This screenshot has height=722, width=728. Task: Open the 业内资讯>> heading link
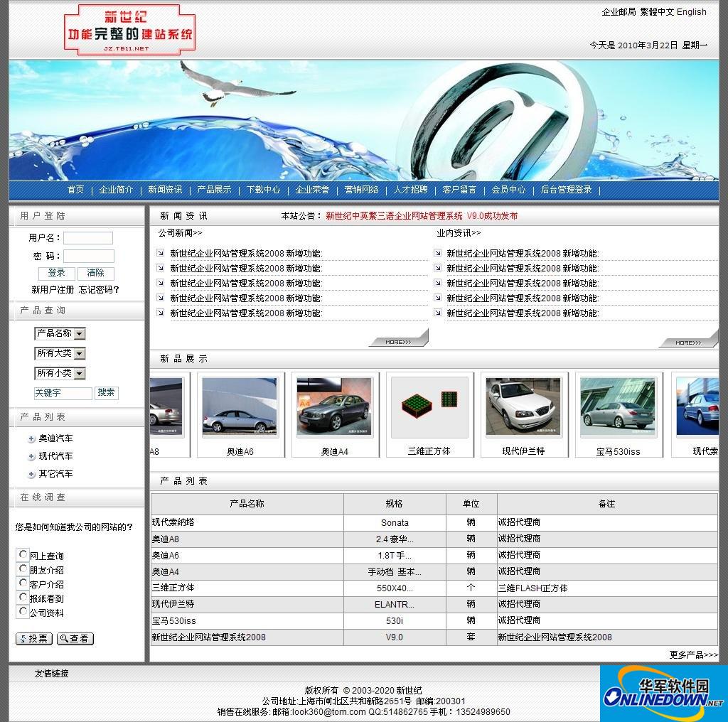pyautogui.click(x=459, y=233)
